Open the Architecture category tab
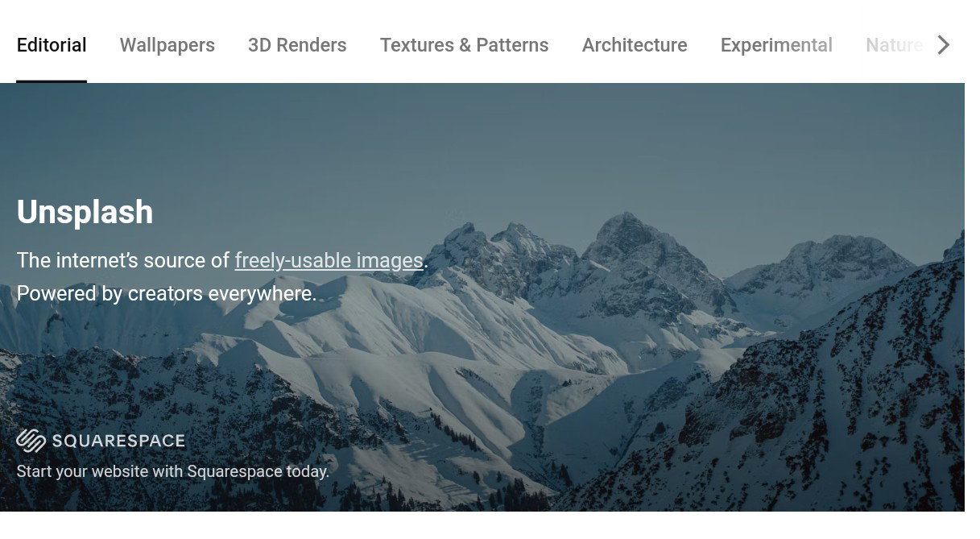This screenshot has width=980, height=539. [x=635, y=45]
